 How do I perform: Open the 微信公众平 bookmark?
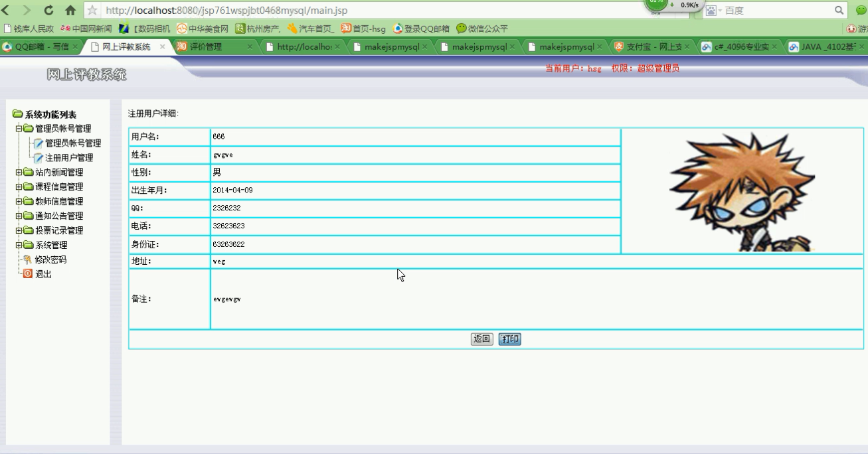(482, 29)
